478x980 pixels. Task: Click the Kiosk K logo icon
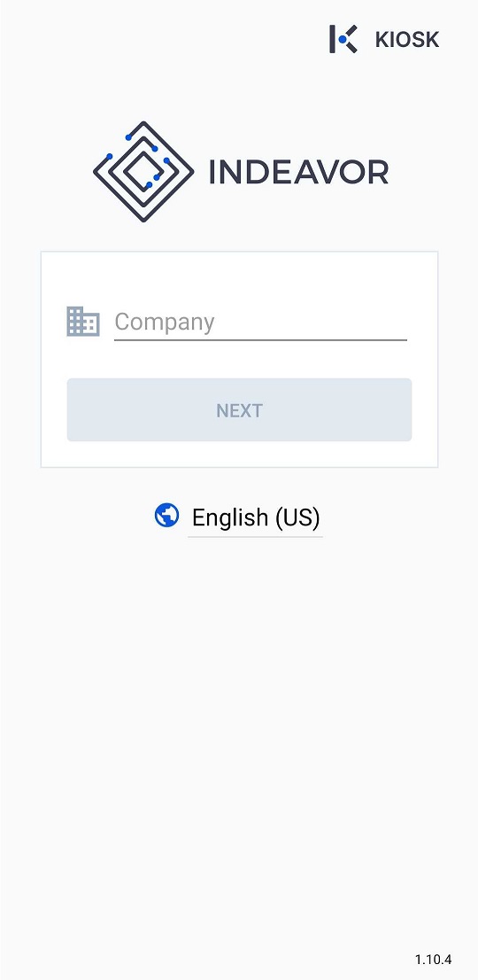click(343, 39)
